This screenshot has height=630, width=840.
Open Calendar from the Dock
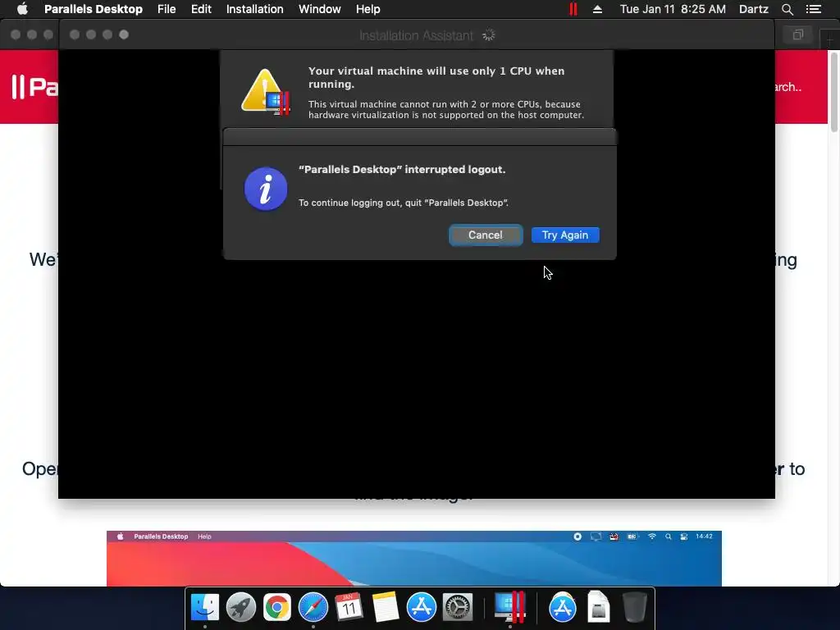point(349,607)
